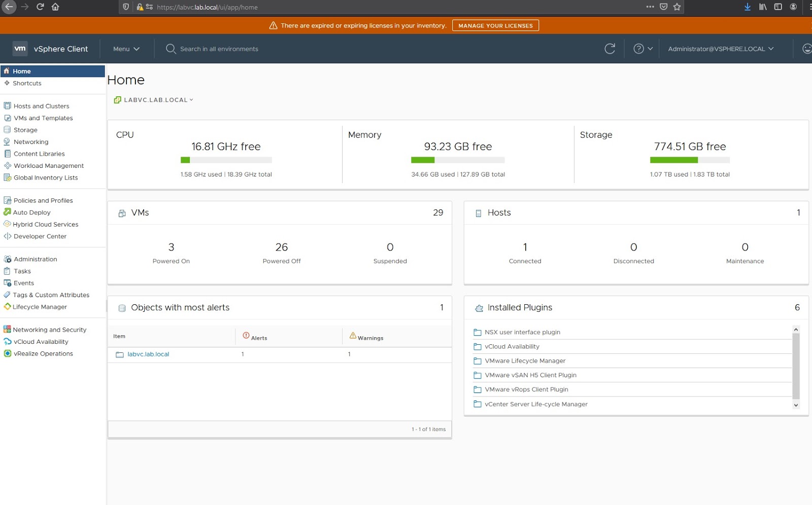Click the vSphere refresh icon
The width and height of the screenshot is (812, 505).
click(x=610, y=49)
